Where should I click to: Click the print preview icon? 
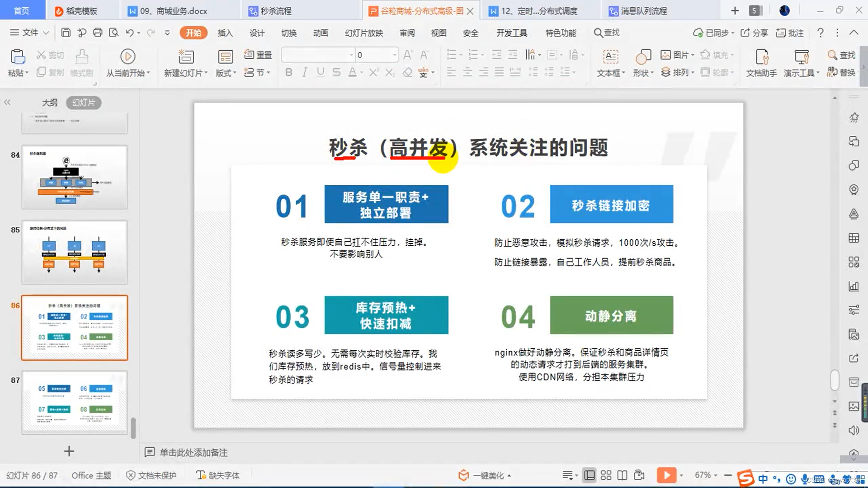[x=113, y=33]
